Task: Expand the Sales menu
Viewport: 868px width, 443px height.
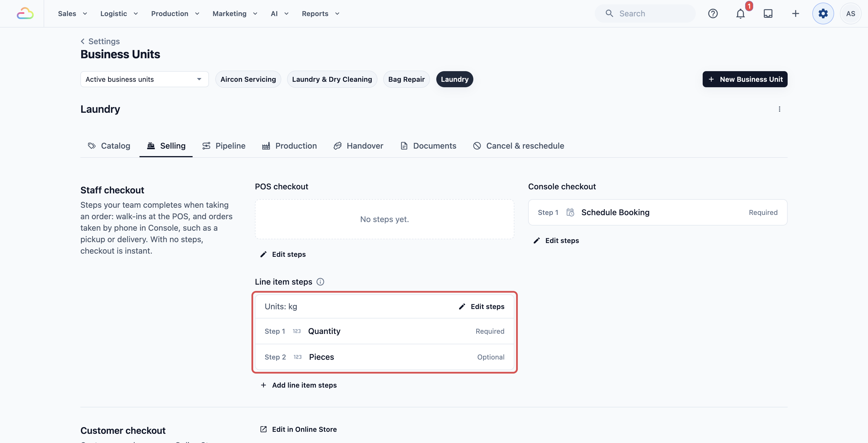Action: [72, 13]
